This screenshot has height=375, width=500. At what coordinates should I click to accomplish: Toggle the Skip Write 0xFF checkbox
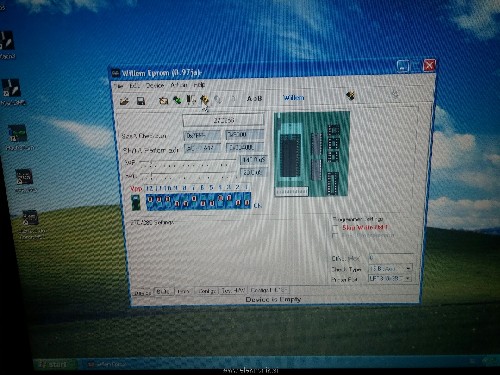point(335,228)
